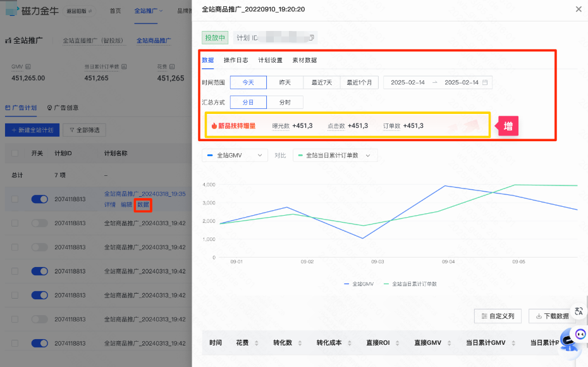This screenshot has width=588, height=367.
Task: Click 当日累计订单数 info icon
Action: coord(124,66)
